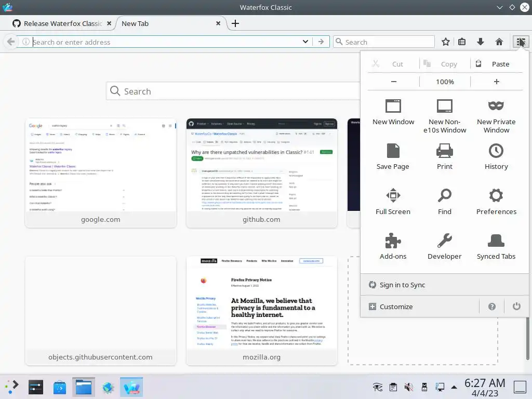Image resolution: width=532 pixels, height=399 pixels.
Task: Open Customize from menu footer
Action: (x=420, y=307)
